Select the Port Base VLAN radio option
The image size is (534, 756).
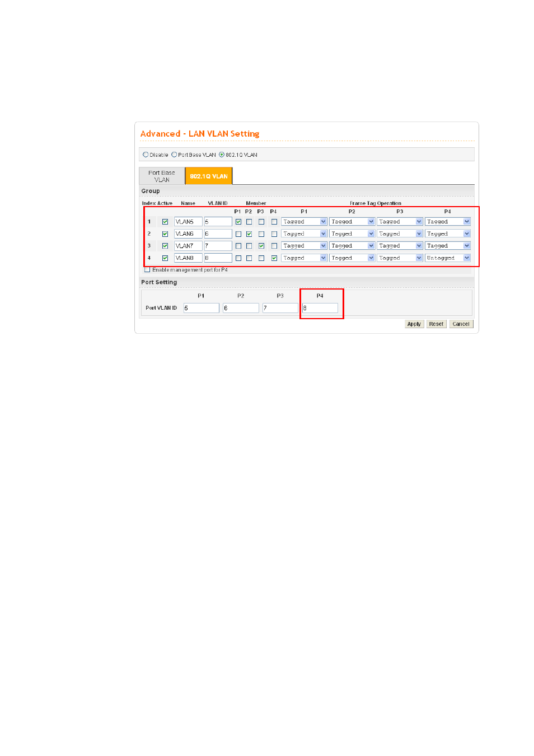[174, 155]
